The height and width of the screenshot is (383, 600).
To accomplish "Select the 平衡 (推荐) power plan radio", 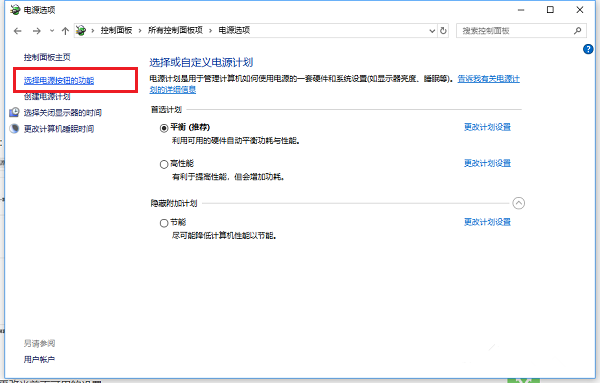I will (164, 128).
